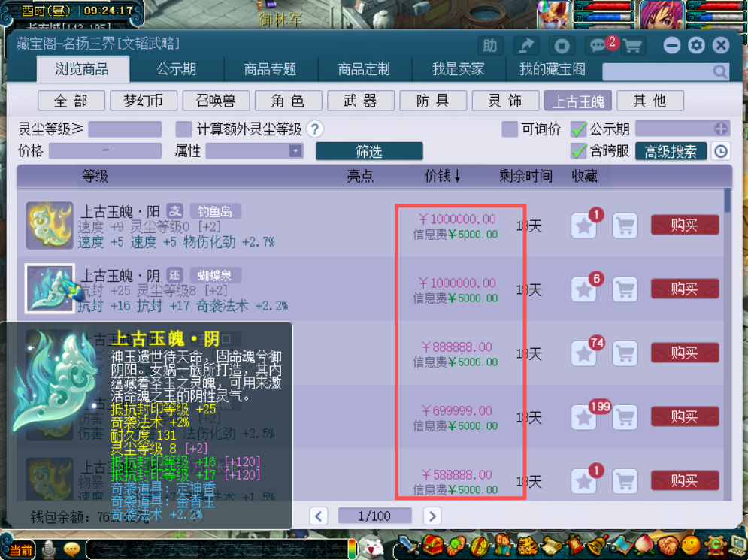Sort listings by 价钱 column header

[442, 176]
